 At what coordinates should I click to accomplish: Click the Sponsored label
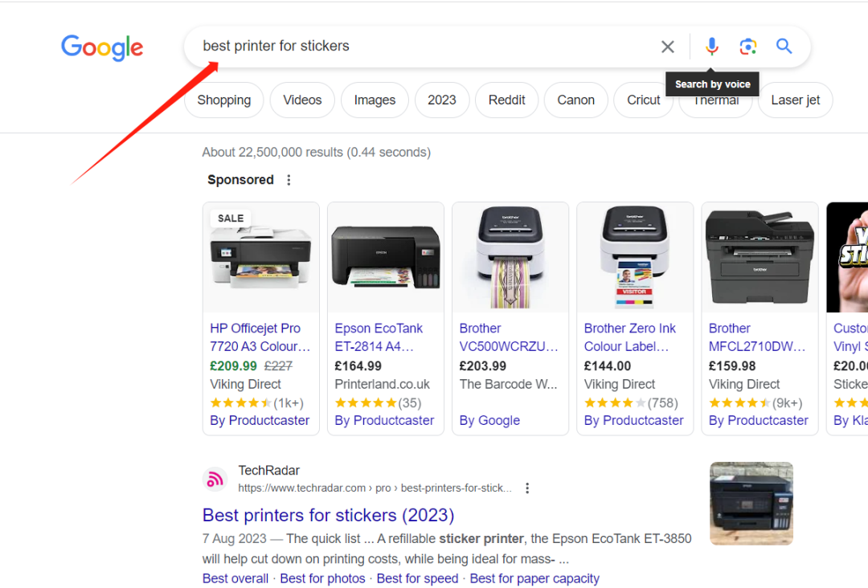click(x=240, y=180)
